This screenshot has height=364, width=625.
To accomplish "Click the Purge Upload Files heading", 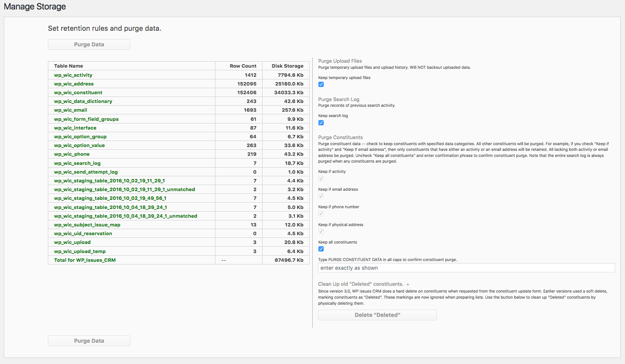I will click(340, 61).
